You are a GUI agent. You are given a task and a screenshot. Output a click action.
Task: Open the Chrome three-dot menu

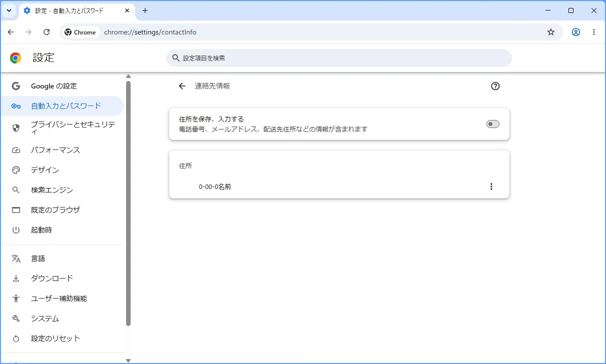(x=594, y=32)
